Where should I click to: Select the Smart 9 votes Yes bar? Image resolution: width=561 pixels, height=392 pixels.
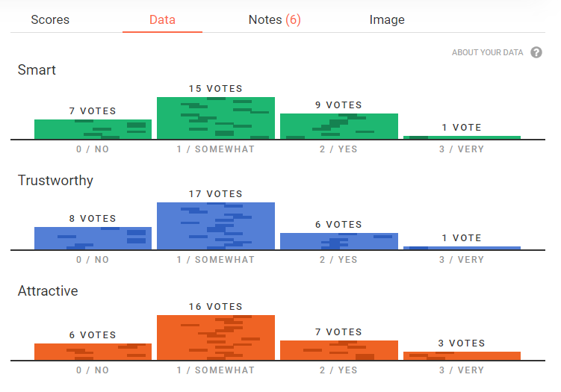338,126
